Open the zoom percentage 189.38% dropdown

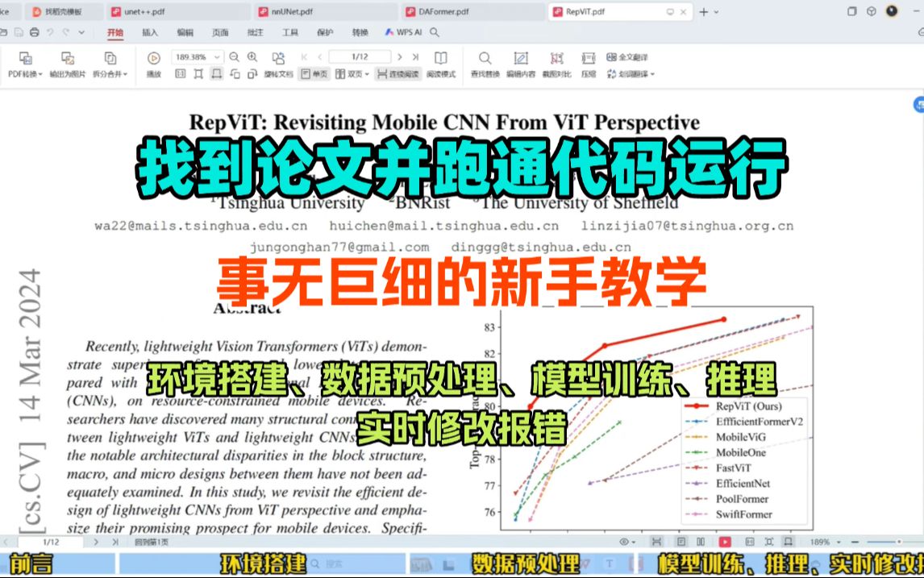coord(217,57)
